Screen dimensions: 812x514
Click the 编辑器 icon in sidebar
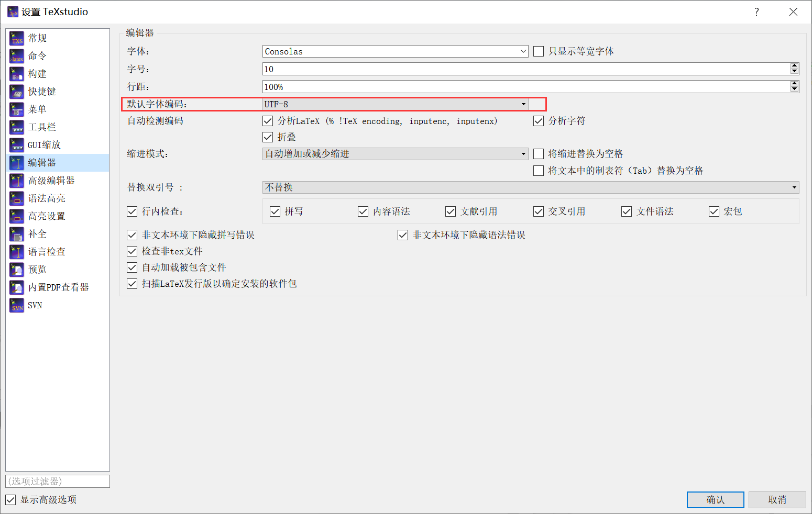point(17,163)
